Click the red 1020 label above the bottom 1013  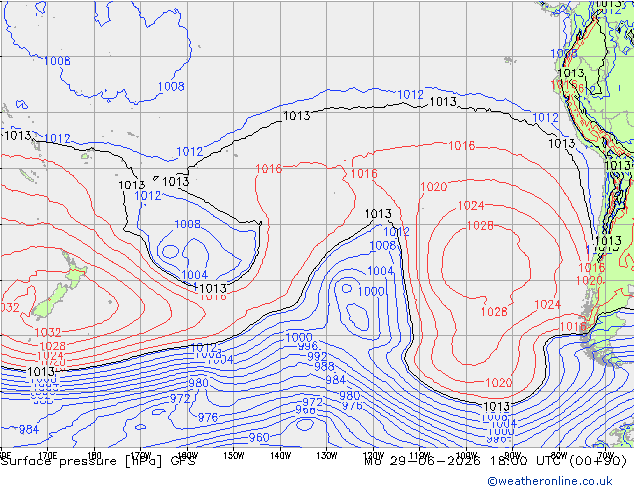click(x=499, y=382)
